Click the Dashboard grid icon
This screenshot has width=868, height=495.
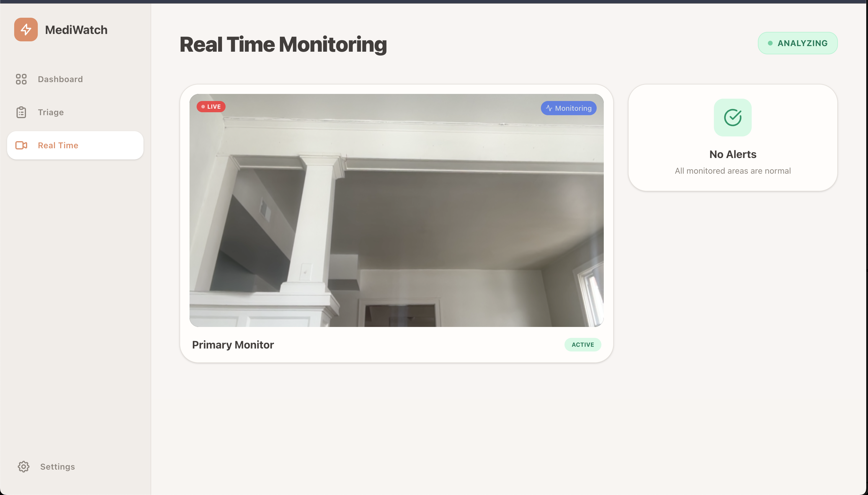tap(21, 79)
